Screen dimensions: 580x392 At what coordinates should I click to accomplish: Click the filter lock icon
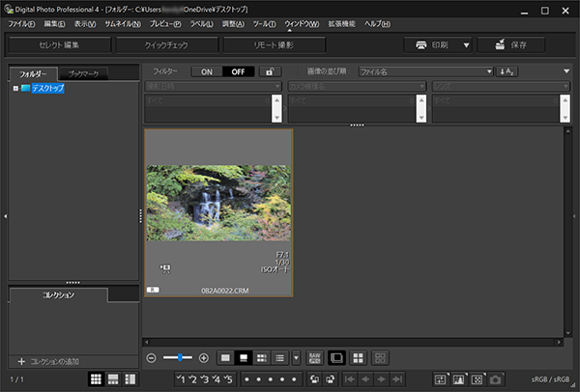pyautogui.click(x=268, y=71)
